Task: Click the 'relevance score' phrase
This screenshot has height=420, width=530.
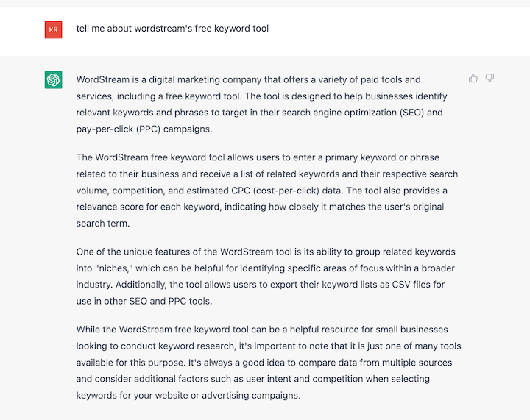Action: pos(109,207)
